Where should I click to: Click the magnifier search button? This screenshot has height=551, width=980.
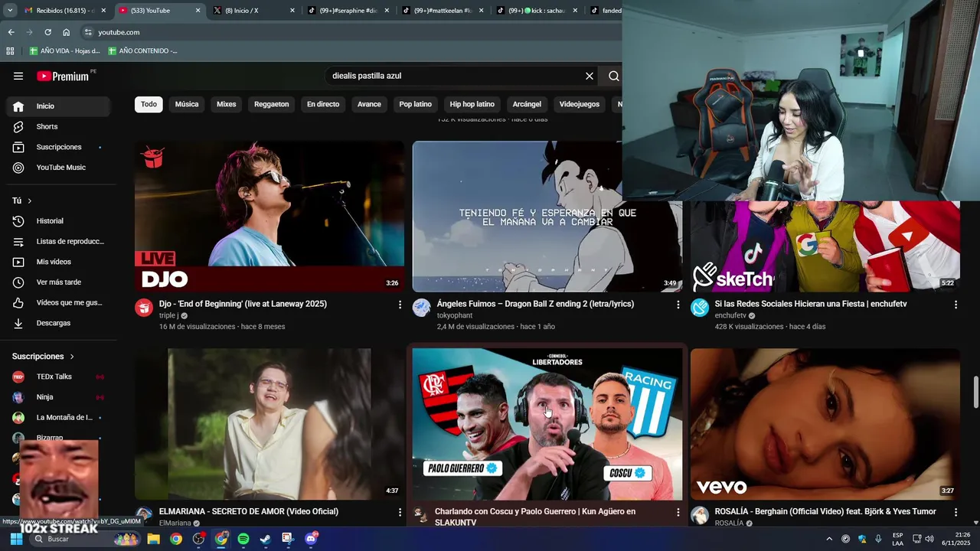pos(613,76)
